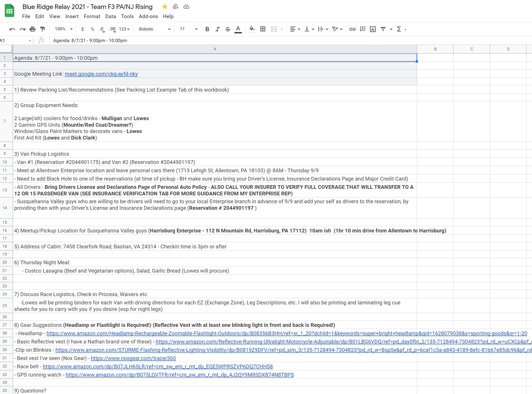Open the File menu
The height and width of the screenshot is (394, 532).
(x=26, y=16)
